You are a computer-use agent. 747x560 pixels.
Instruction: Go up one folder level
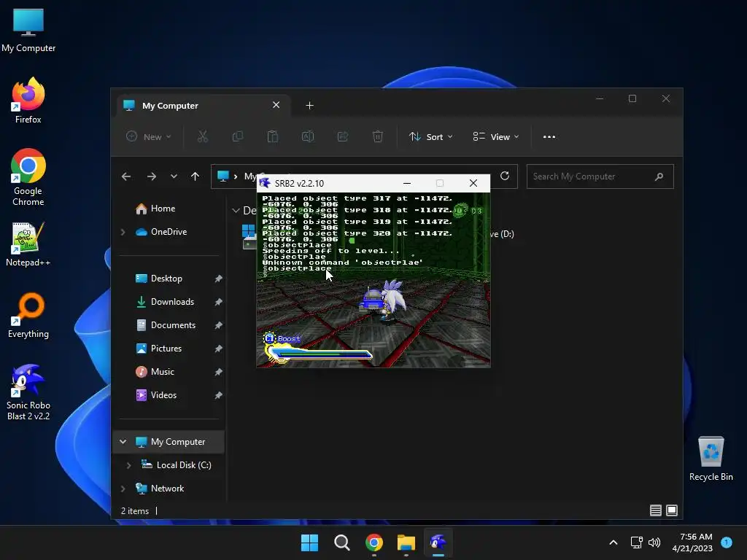click(195, 176)
